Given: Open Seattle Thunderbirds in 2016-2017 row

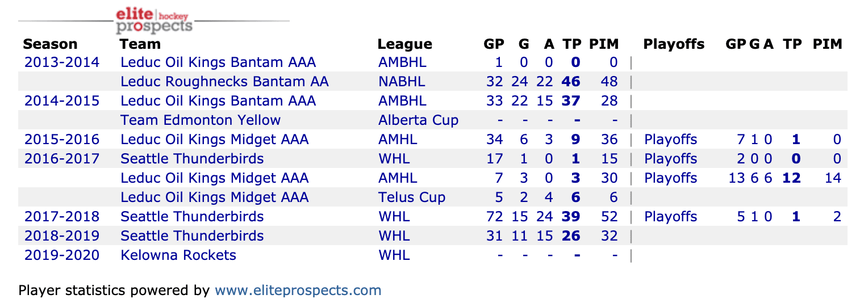Looking at the screenshot, I should (x=192, y=159).
